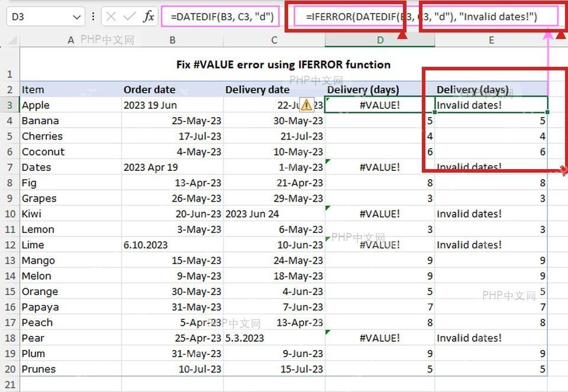Open the Insert Function fx icon

149,17
